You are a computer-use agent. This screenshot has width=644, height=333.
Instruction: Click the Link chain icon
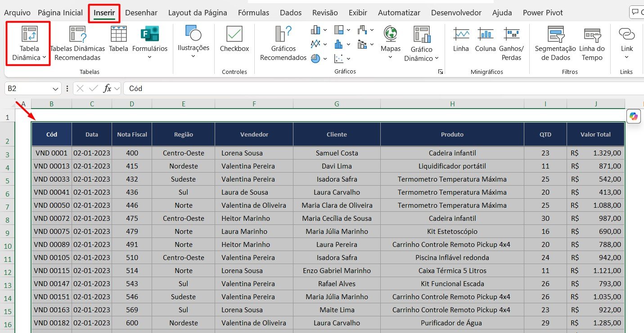[627, 33]
